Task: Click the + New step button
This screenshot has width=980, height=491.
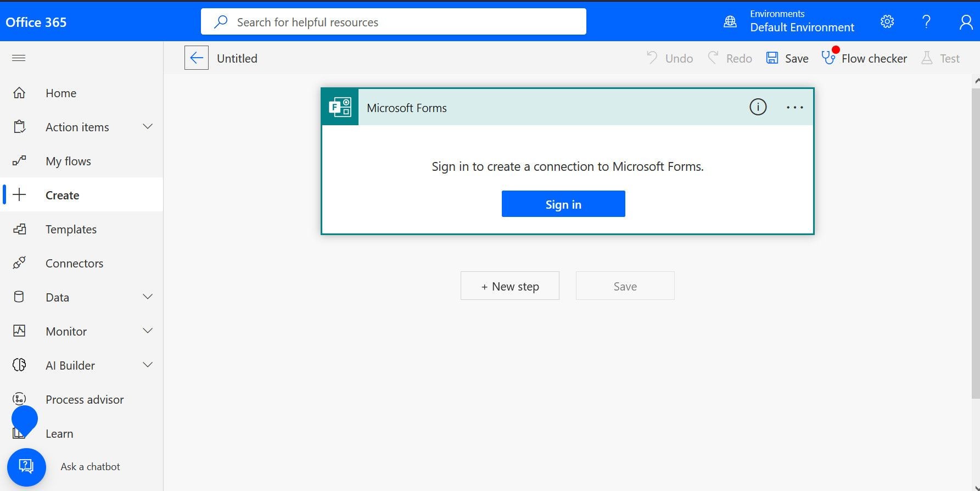Action: pyautogui.click(x=510, y=286)
